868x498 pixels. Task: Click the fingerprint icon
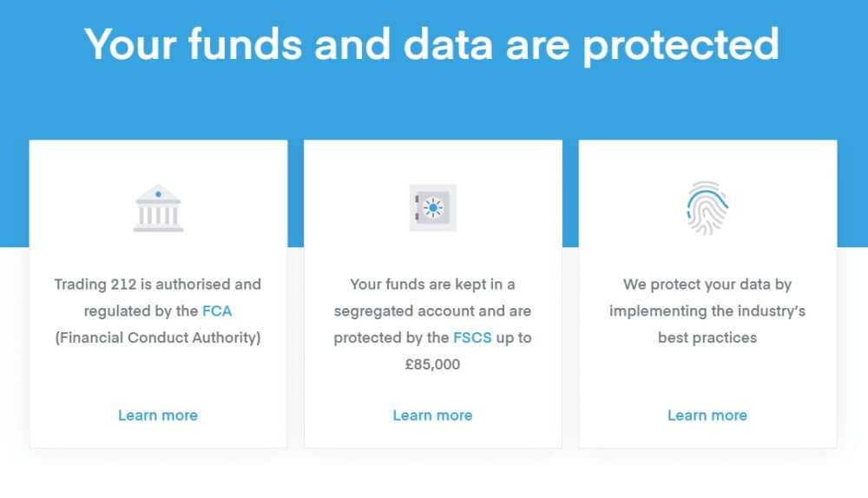tap(707, 208)
